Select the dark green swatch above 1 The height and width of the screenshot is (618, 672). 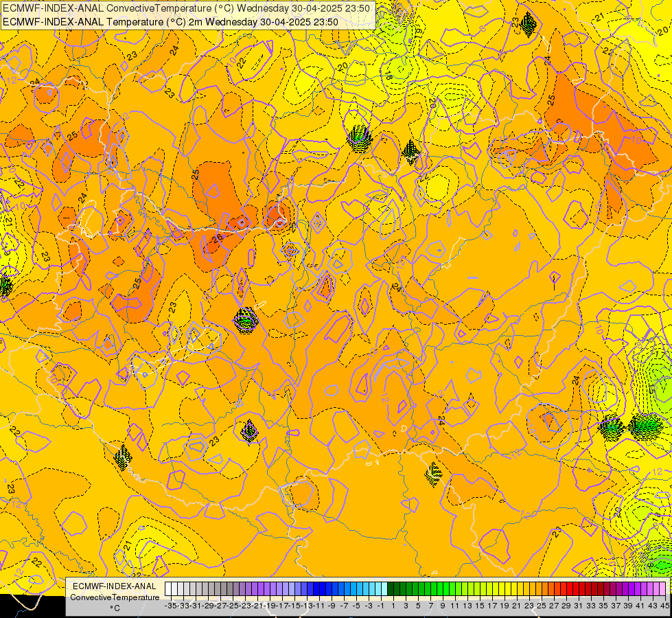391,589
